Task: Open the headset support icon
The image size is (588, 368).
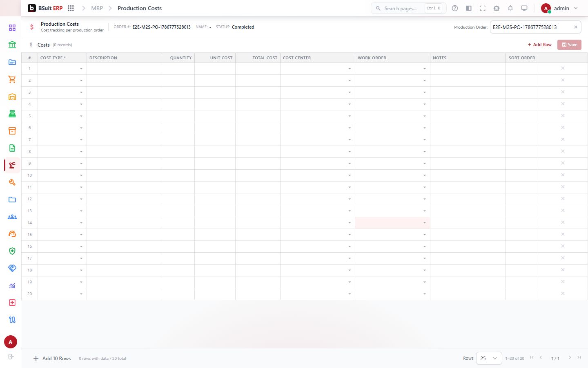Action: 12,234
